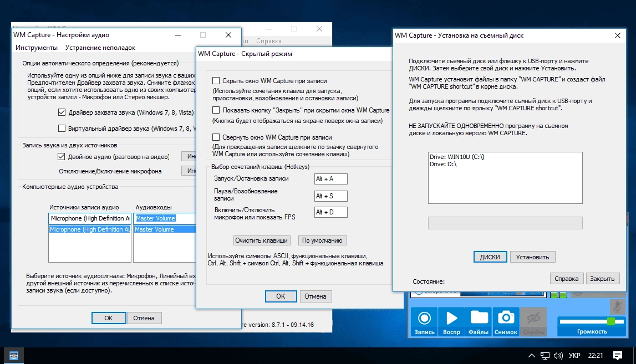Image resolution: width=636 pixels, height=364 pixels.
Task: Select highlighted Master Volume list row
Action: [x=164, y=229]
